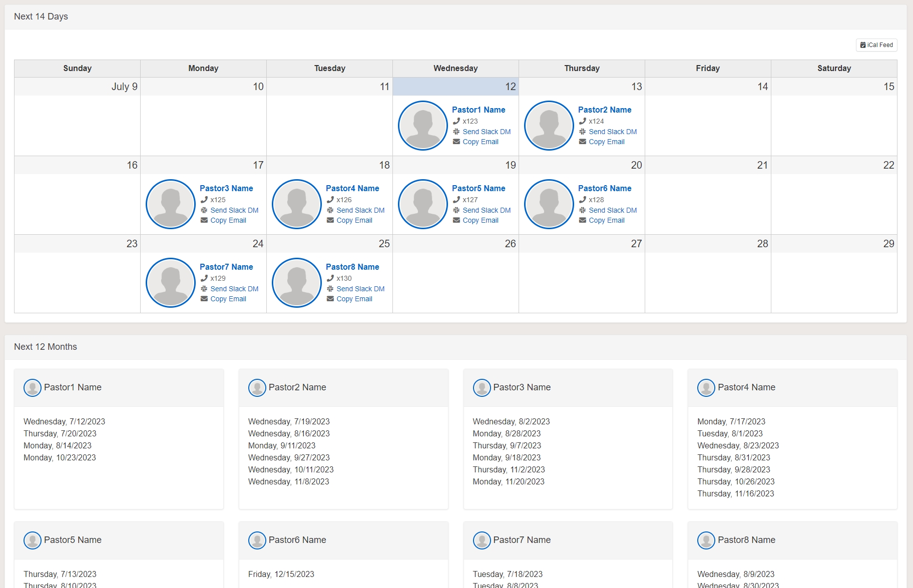Viewport: 913px width, 588px height.
Task: Click Slack icon under Pastor2 Name
Action: pos(583,132)
